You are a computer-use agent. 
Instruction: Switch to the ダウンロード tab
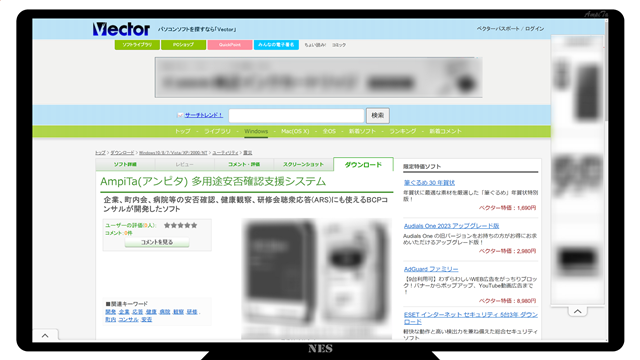point(363,164)
